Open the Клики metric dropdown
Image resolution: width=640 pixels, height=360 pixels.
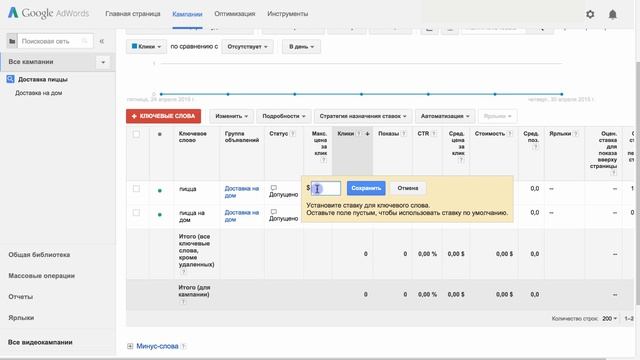[x=146, y=47]
